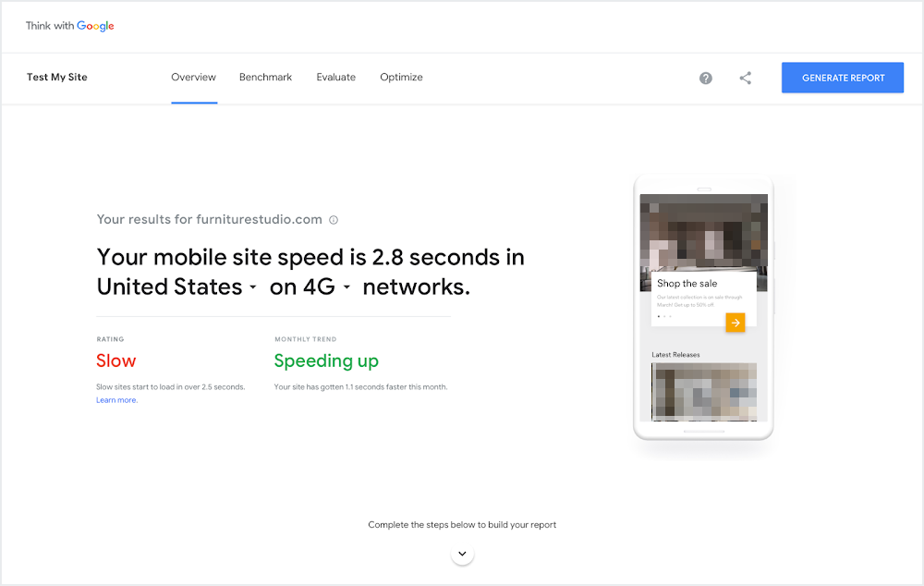The image size is (924, 586).
Task: Click the Think with Google logo
Action: pos(69,25)
